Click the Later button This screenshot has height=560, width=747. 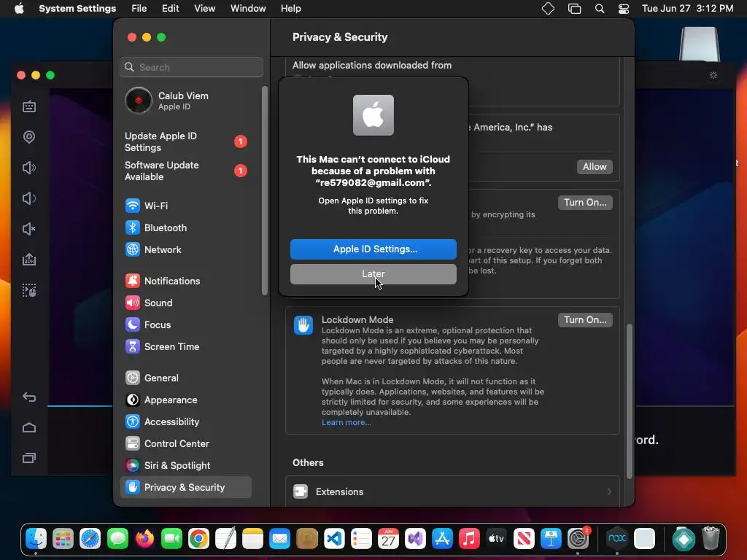click(373, 274)
